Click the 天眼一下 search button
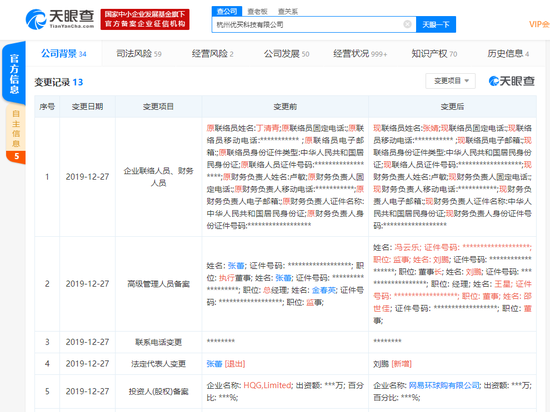Viewport: 550px width, 412px height. click(436, 25)
